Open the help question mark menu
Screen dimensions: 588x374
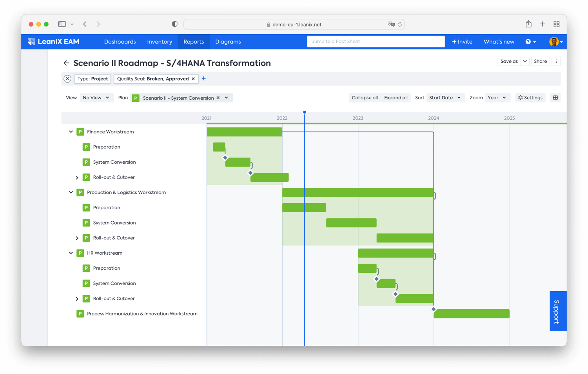click(x=529, y=42)
